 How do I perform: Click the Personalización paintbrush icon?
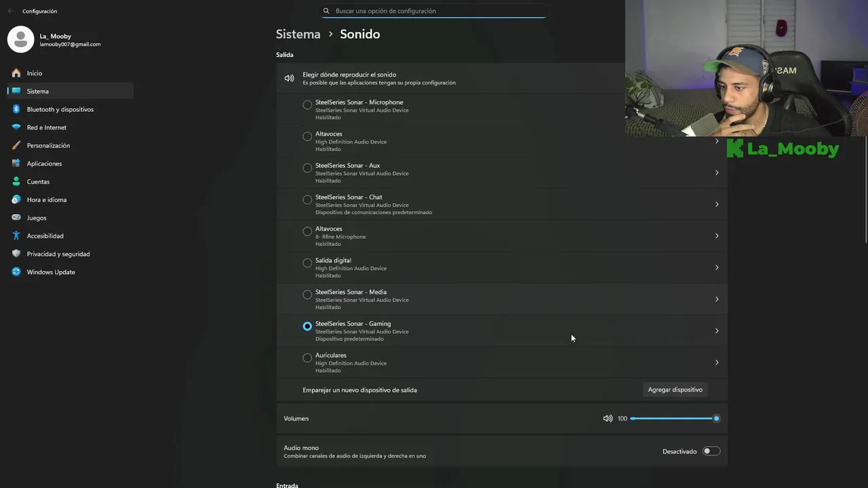(x=16, y=146)
